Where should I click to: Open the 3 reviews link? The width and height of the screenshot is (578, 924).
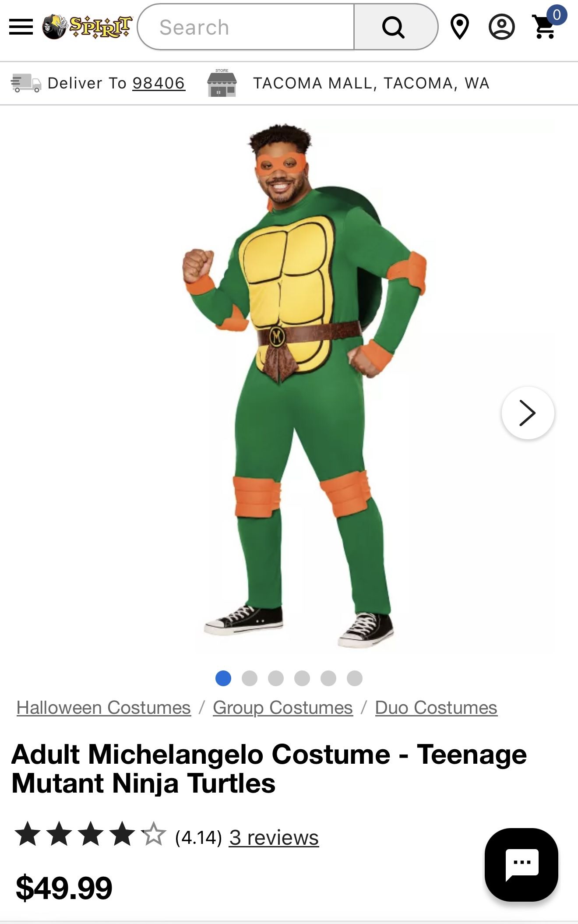click(x=274, y=837)
